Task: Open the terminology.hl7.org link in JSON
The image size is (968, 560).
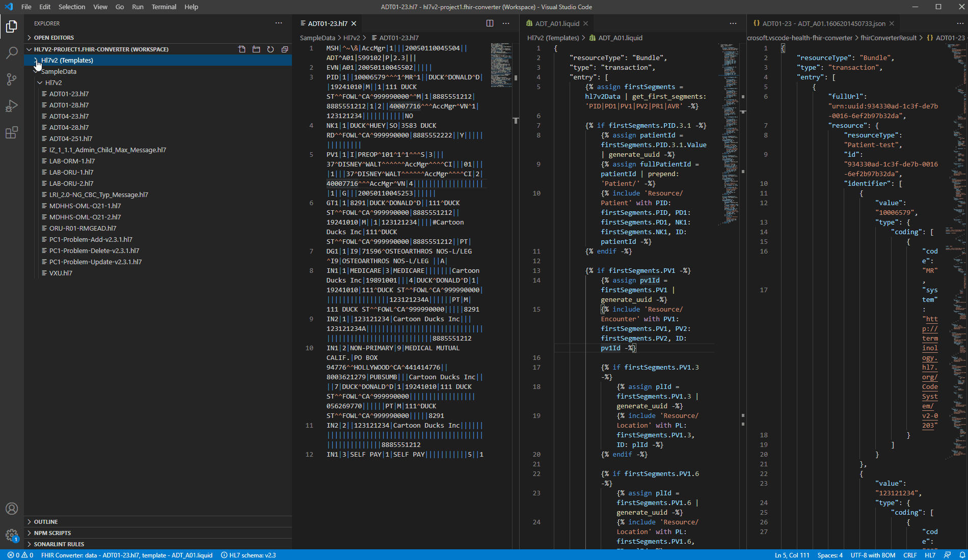Action: tap(930, 372)
